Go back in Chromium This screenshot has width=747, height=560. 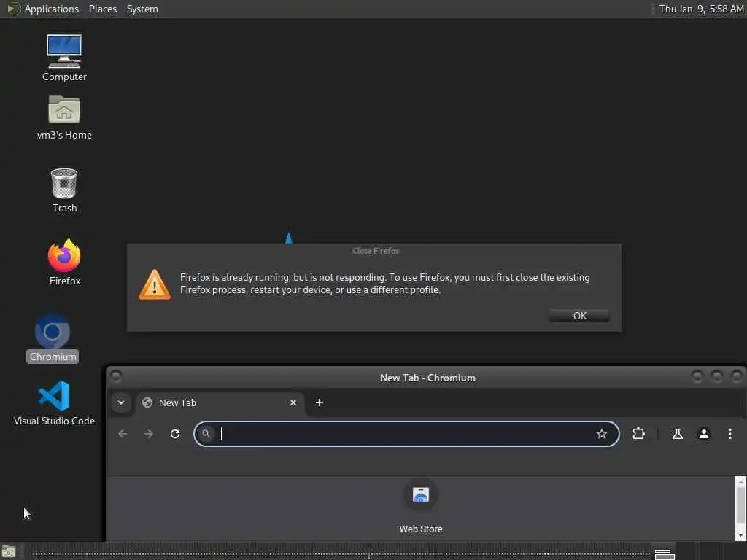pos(123,434)
